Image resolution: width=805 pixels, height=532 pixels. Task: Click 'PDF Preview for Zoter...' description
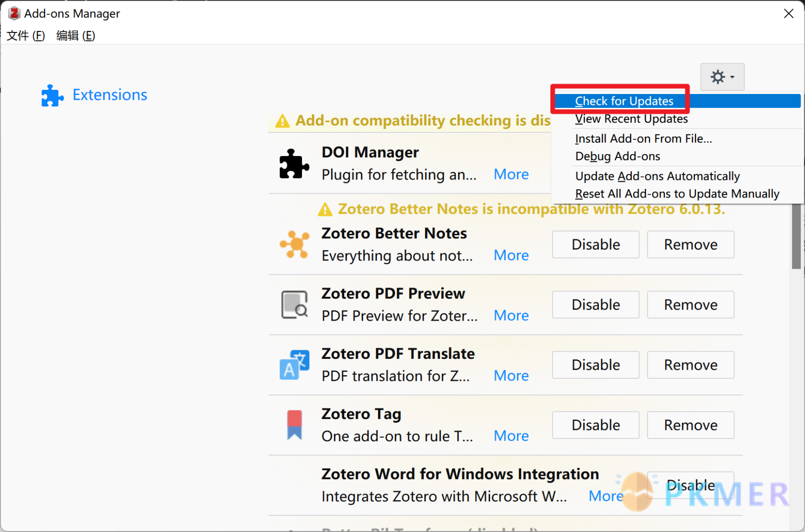point(399,316)
